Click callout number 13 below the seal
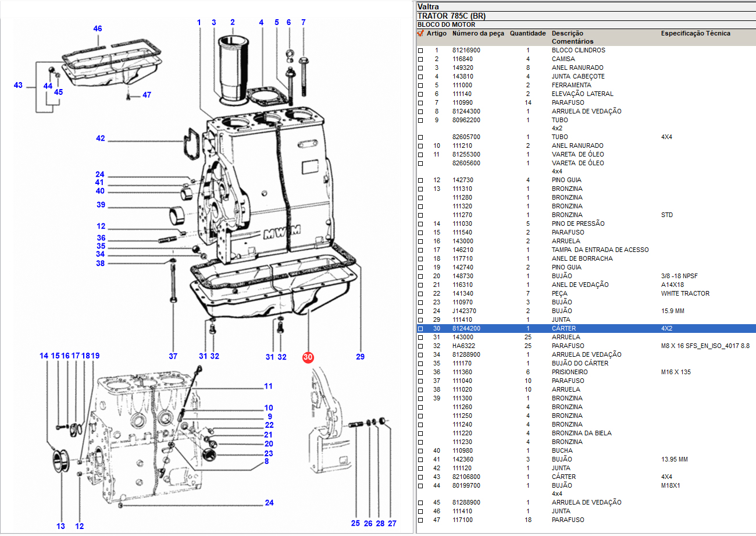This screenshot has width=756, height=536. tap(60, 526)
